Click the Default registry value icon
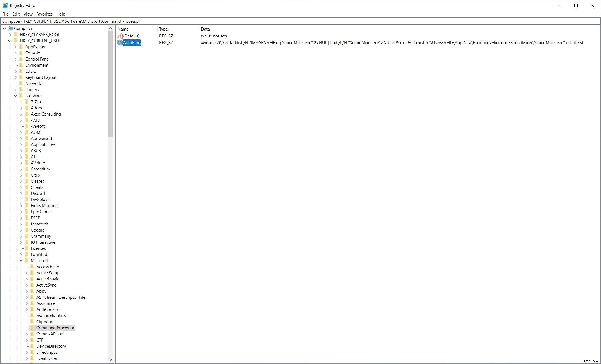This screenshot has width=601, height=364. point(120,36)
